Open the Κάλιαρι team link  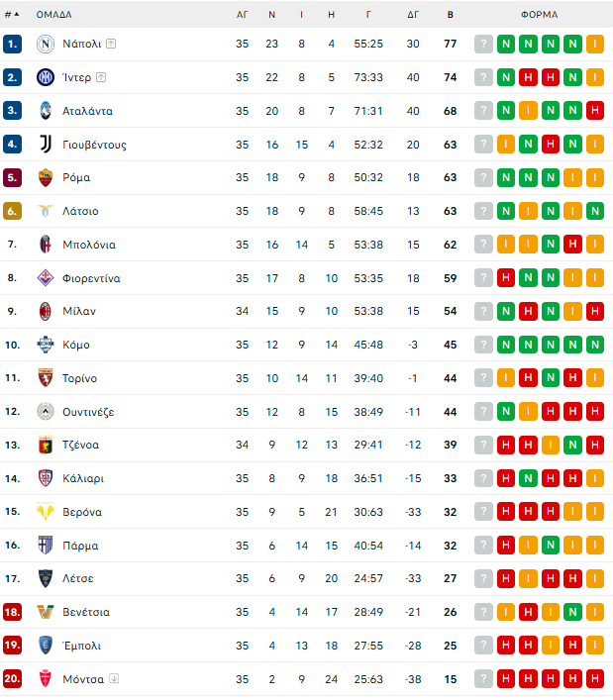click(82, 478)
